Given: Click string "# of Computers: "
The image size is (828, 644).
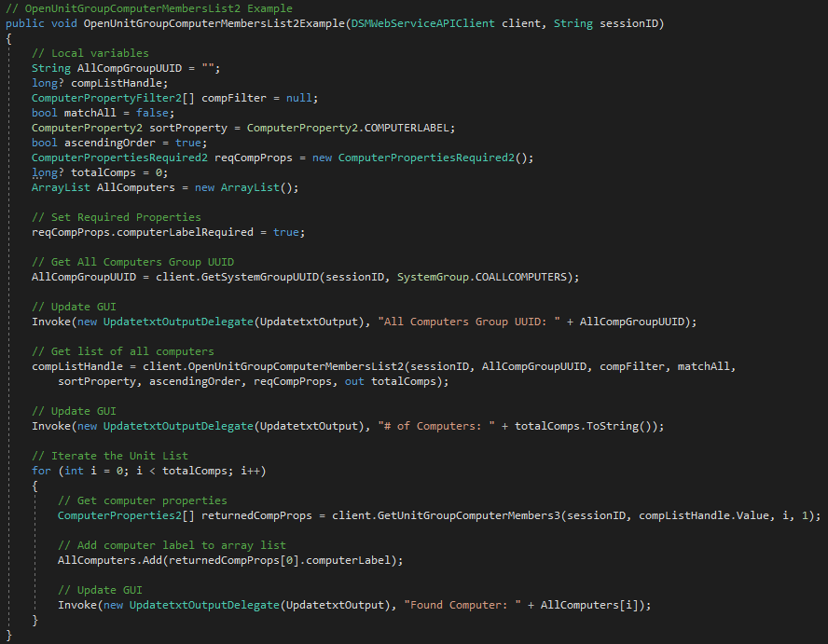Looking at the screenshot, I should pyautogui.click(x=436, y=426).
